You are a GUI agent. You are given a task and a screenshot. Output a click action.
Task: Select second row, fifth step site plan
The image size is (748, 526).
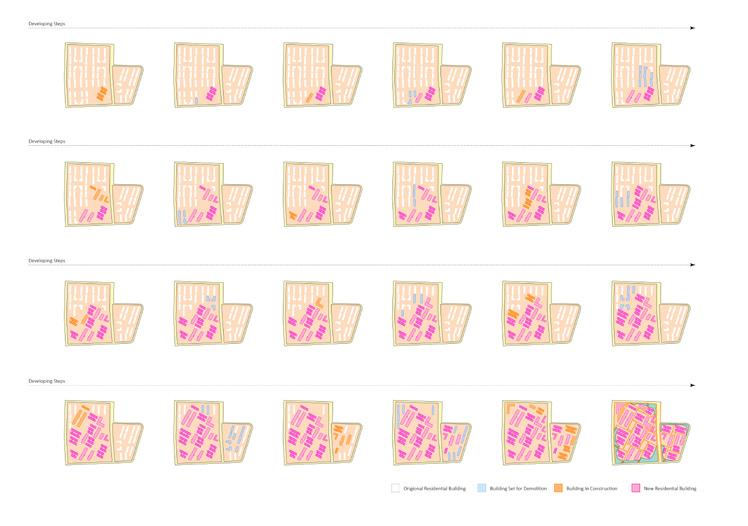point(541,194)
